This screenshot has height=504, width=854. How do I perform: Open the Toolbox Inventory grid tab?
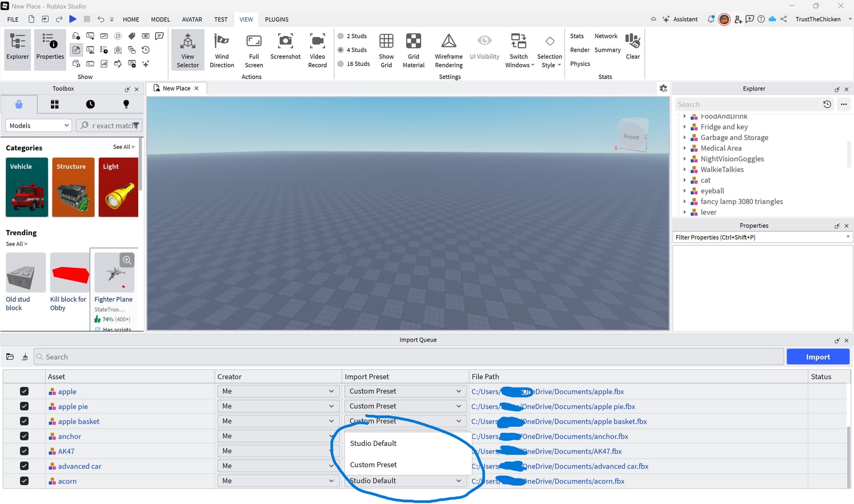point(55,104)
